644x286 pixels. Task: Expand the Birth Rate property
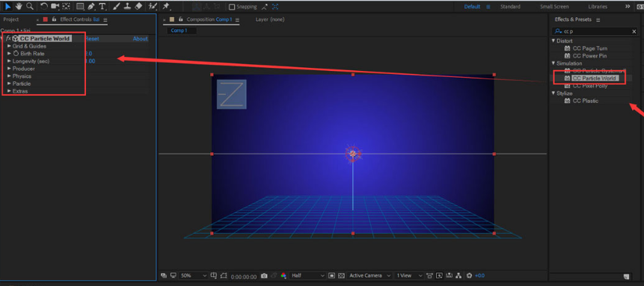point(9,53)
